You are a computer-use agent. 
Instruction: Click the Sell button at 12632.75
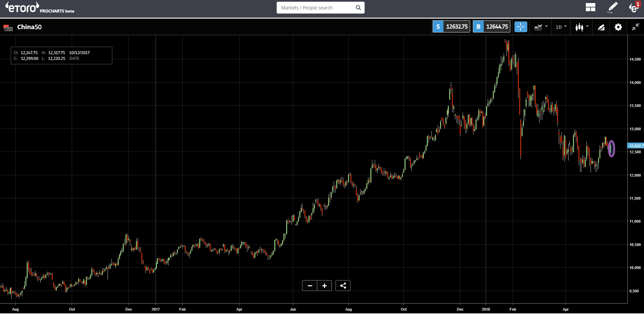pyautogui.click(x=451, y=27)
